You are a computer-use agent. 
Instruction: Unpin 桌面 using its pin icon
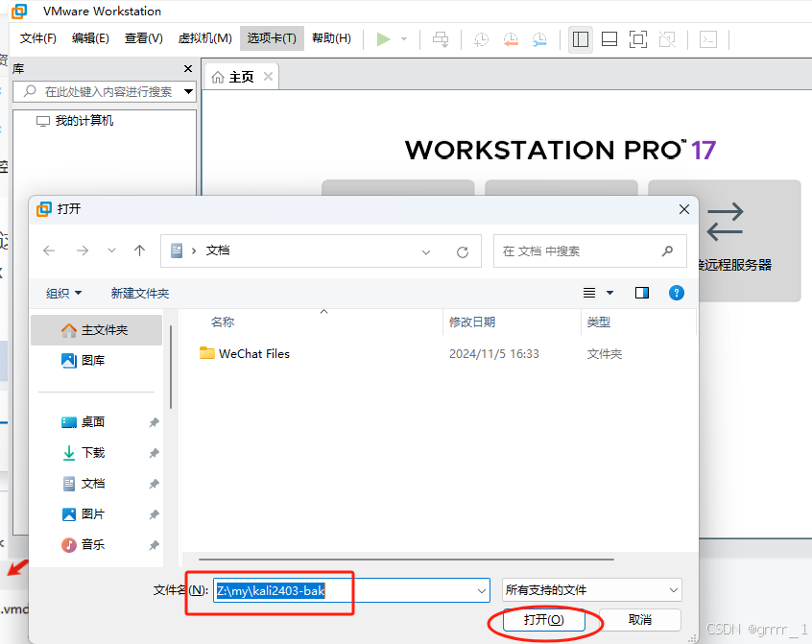154,422
